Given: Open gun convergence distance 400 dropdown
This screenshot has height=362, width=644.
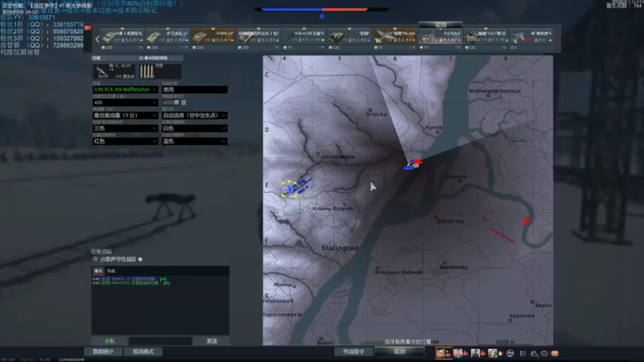Looking at the screenshot, I should click(x=125, y=103).
